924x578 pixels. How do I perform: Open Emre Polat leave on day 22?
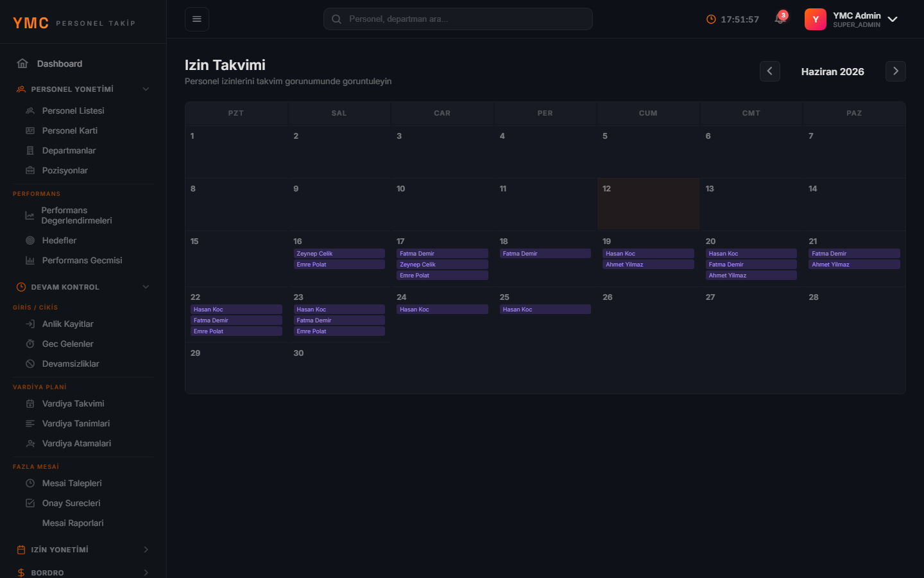(236, 331)
